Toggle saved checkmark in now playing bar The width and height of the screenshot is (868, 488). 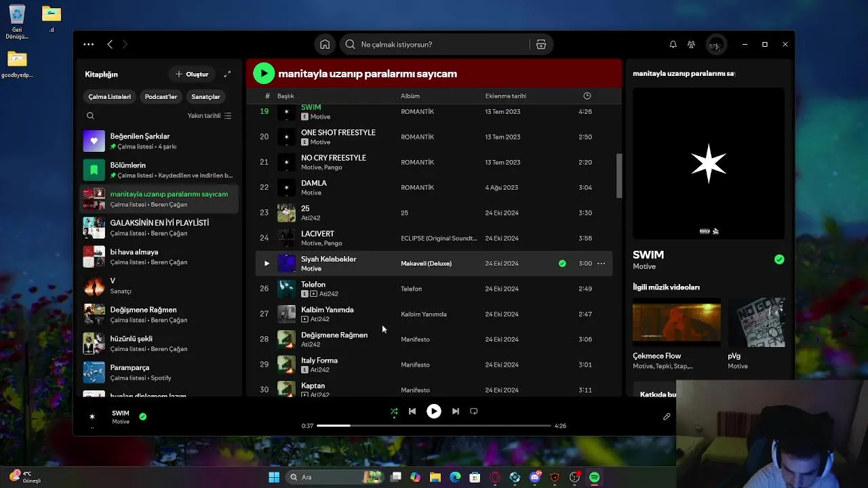click(x=142, y=416)
